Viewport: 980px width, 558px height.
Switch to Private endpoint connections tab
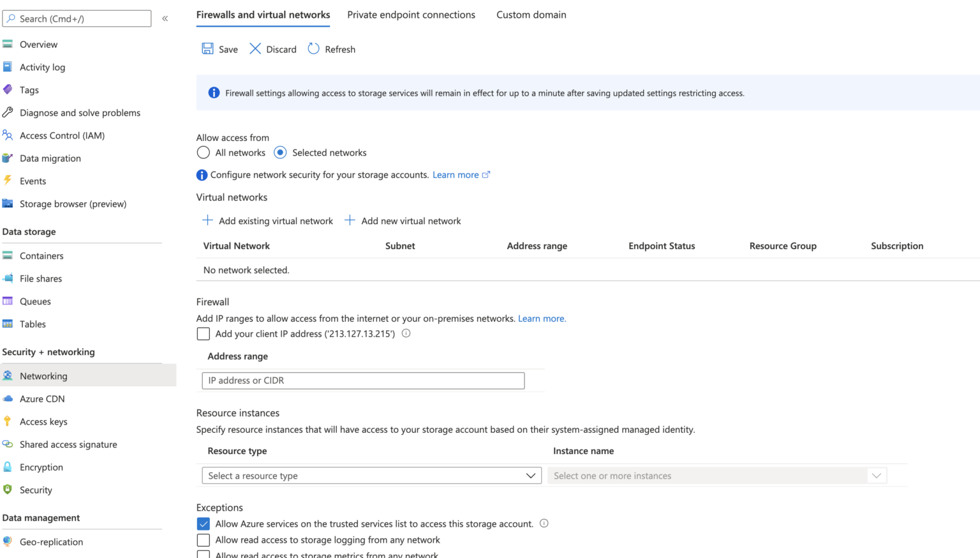(x=411, y=14)
